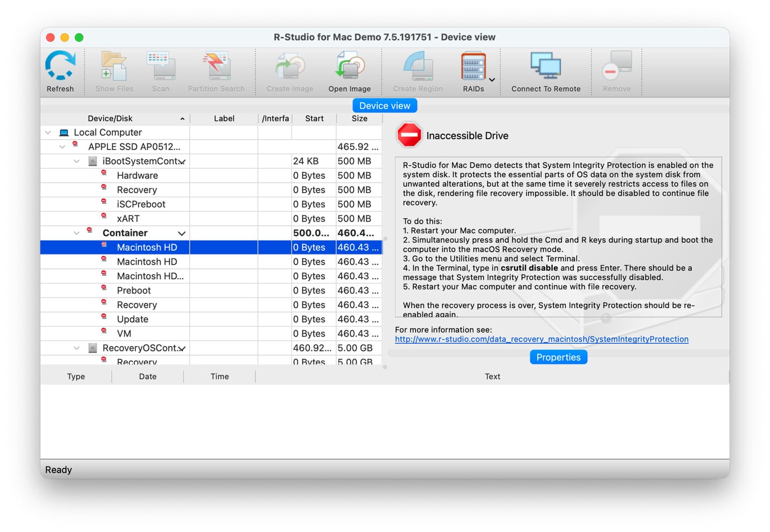Click the Size column header
The width and height of the screenshot is (770, 532).
coord(359,119)
